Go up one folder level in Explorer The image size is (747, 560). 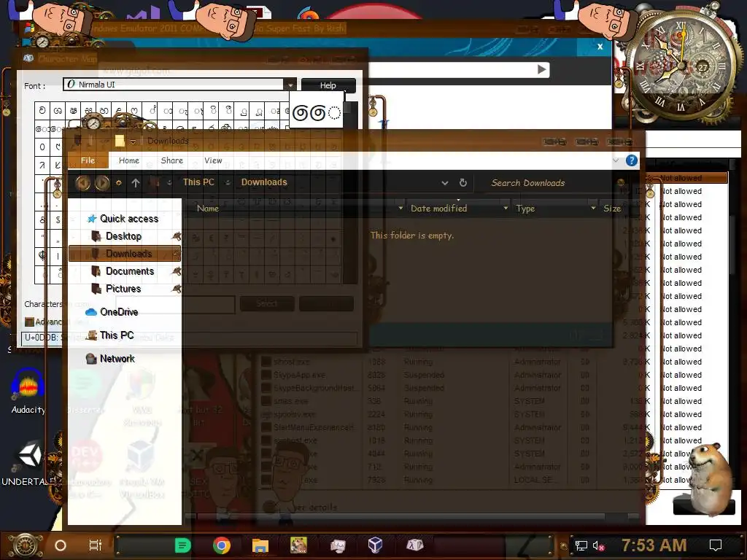pos(136,183)
